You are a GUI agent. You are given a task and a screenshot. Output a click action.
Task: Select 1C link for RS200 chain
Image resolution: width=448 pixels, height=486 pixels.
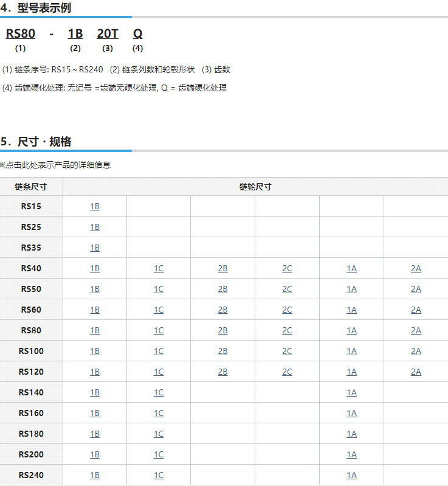coord(159,454)
